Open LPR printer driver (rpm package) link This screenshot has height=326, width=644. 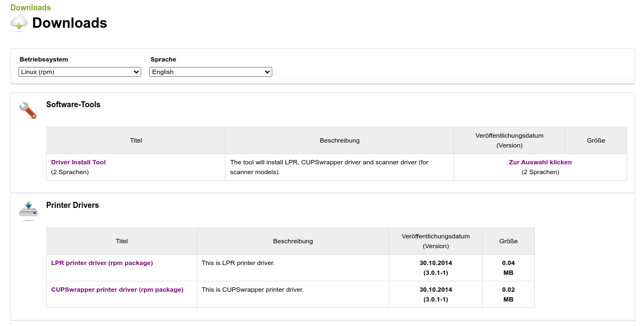click(x=102, y=263)
